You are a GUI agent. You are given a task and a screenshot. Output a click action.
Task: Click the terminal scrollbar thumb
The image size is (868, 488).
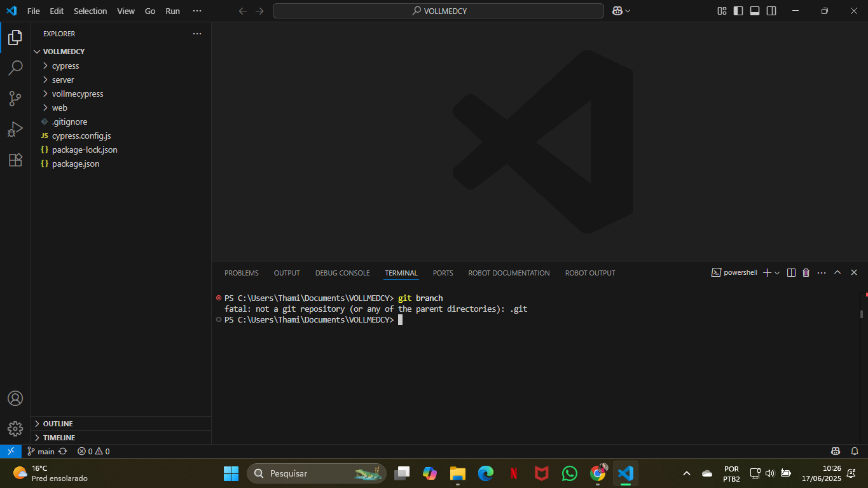click(x=862, y=314)
